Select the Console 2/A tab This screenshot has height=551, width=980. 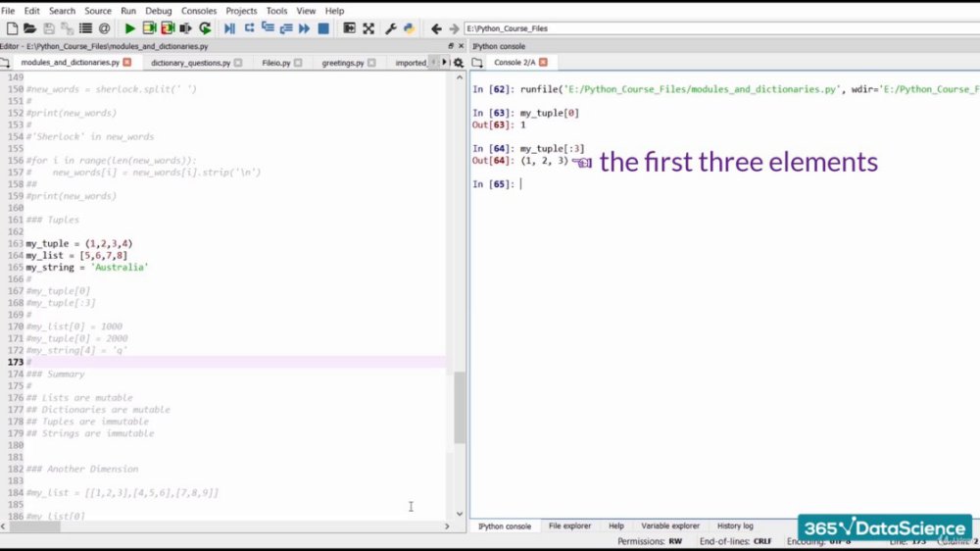514,63
